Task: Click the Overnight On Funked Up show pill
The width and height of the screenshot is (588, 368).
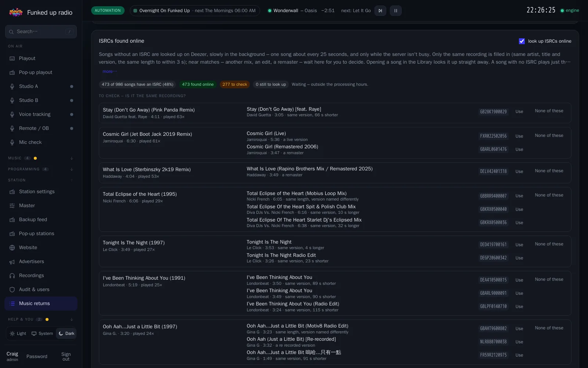Action: point(195,11)
